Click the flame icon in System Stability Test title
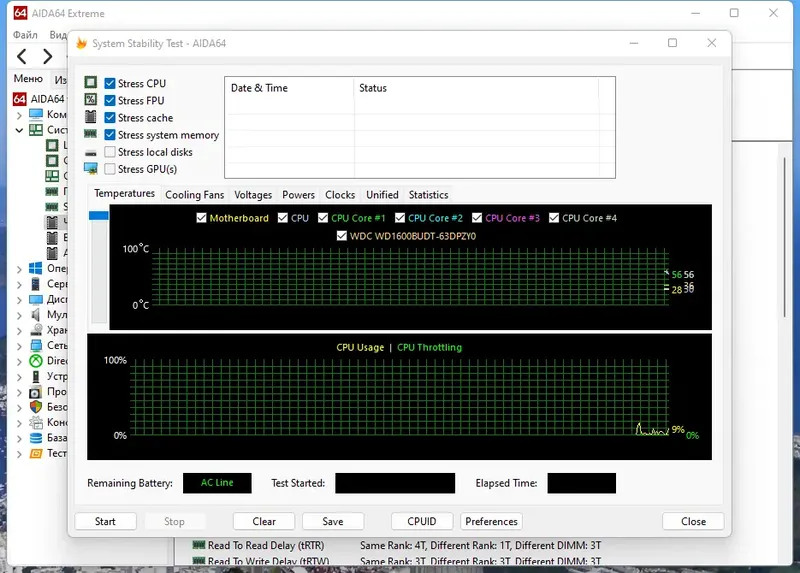The width and height of the screenshot is (800, 573). point(82,43)
